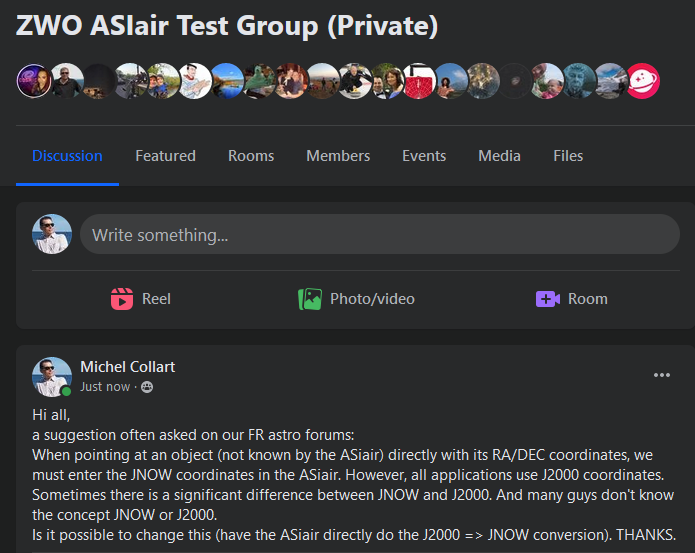
Task: Open the Featured tab
Action: (165, 156)
